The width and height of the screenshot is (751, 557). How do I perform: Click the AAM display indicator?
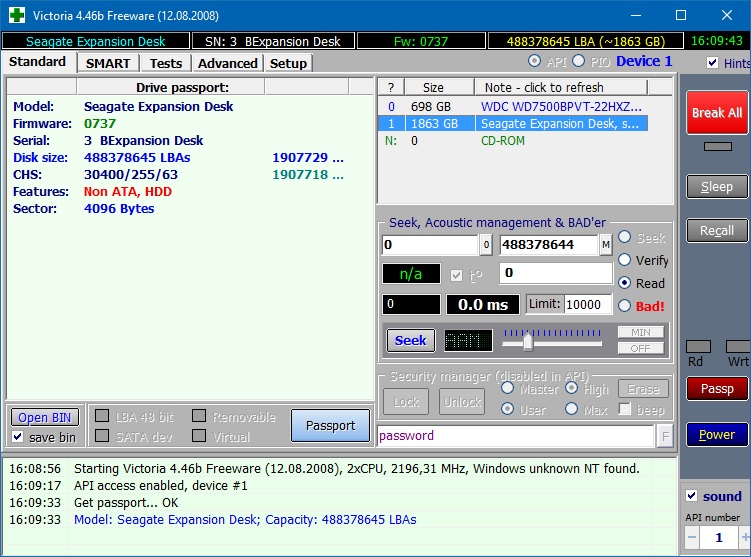[468, 341]
